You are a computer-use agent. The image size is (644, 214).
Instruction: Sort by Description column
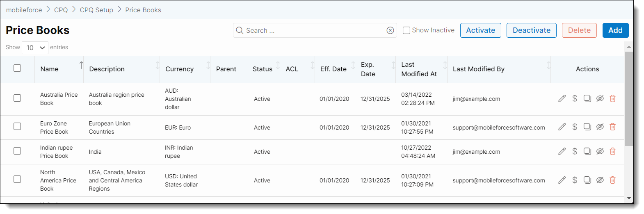click(x=158, y=65)
